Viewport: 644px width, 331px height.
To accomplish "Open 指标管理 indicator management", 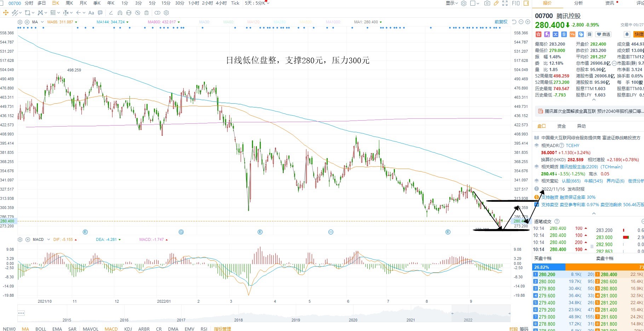I will coord(222,329).
